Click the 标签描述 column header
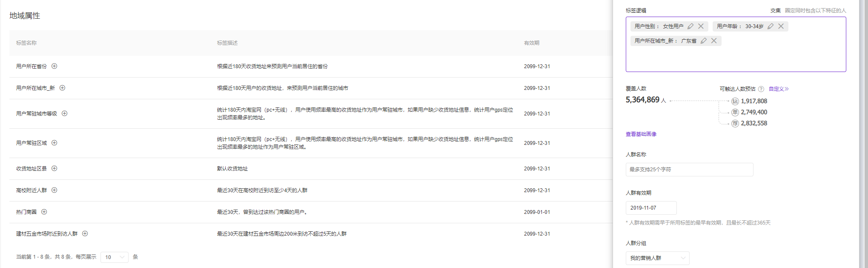Viewport: 868px width, 268px height. pos(227,43)
